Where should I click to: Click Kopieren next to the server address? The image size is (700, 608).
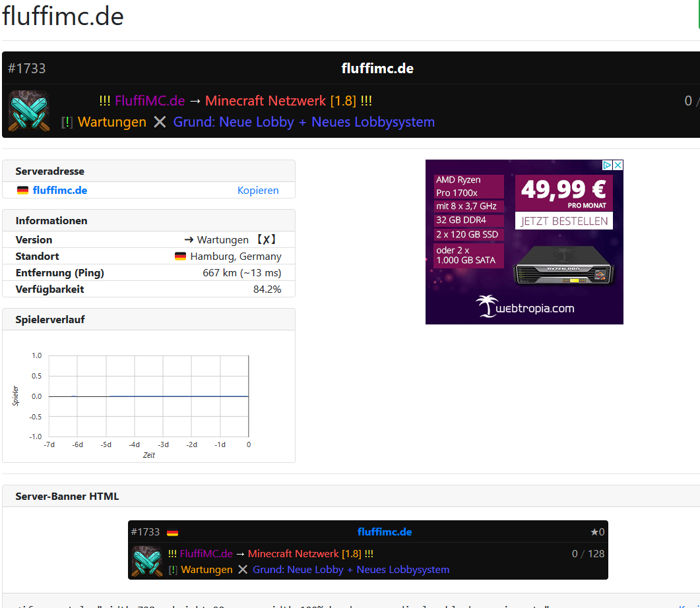pyautogui.click(x=258, y=191)
